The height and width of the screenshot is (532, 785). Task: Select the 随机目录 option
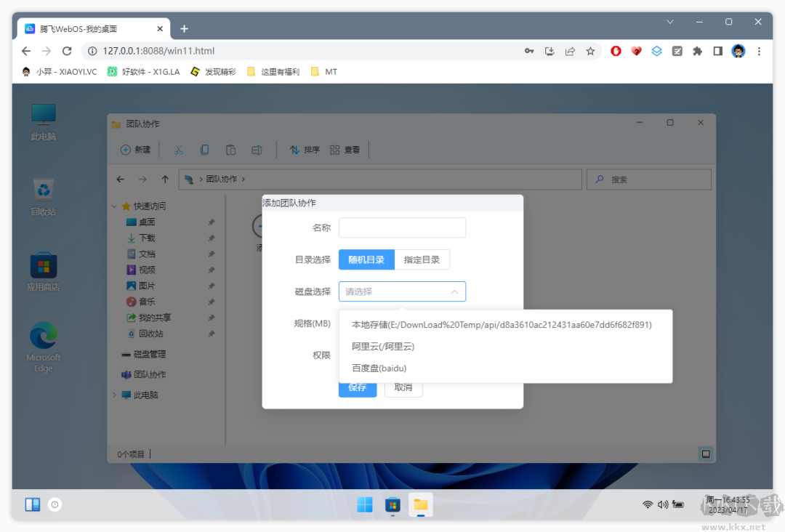coord(366,259)
